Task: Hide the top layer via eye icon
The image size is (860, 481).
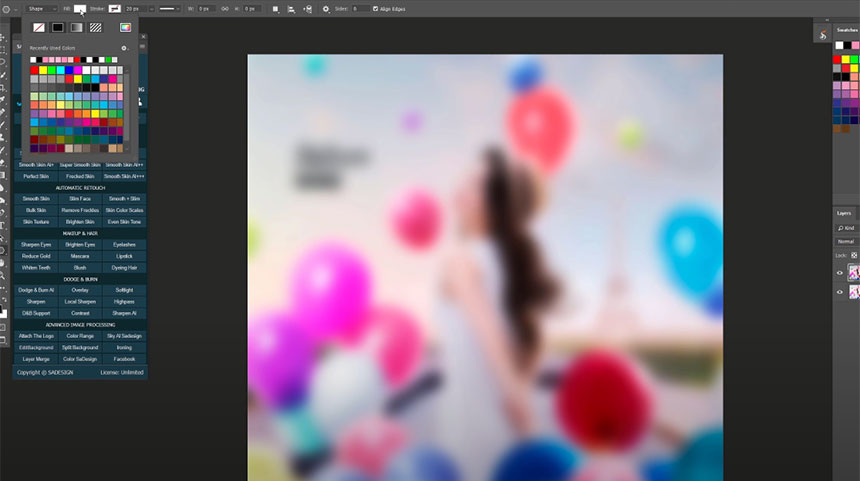Action: click(x=840, y=273)
